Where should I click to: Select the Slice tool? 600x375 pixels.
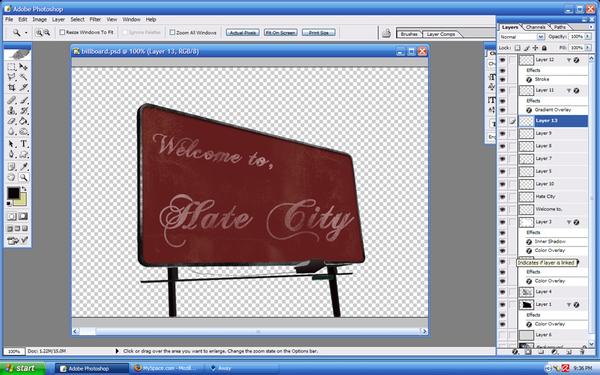[x=23, y=88]
